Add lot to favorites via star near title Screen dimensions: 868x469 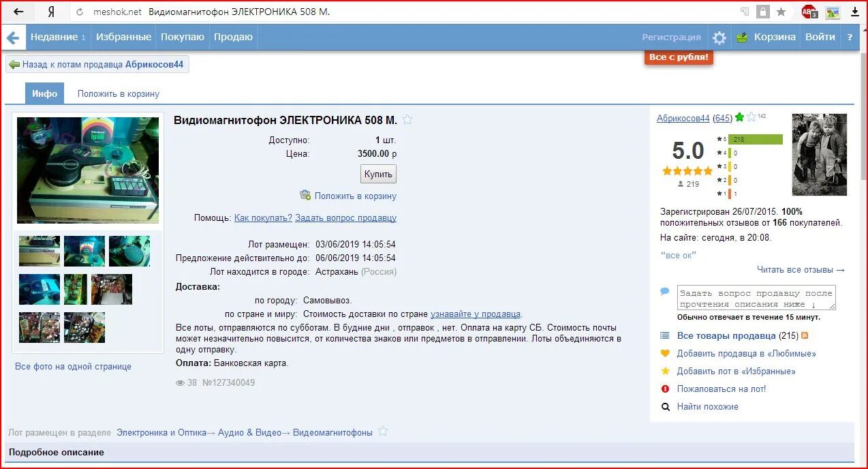click(x=407, y=120)
